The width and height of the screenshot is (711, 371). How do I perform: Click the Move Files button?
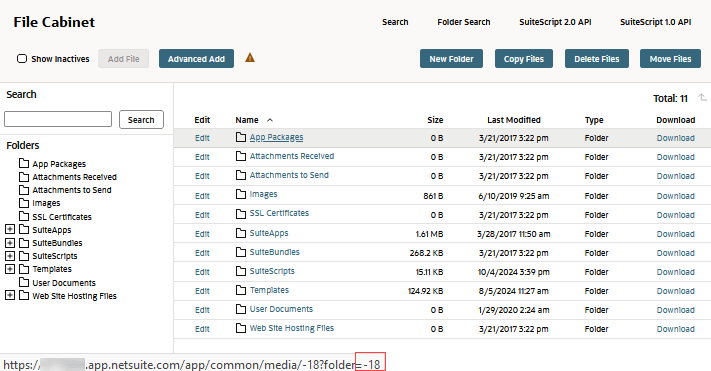[670, 59]
